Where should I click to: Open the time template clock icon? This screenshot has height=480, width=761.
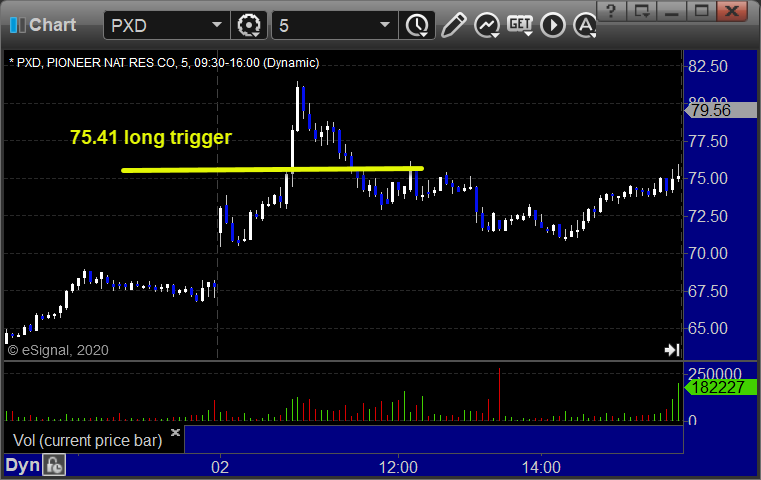click(x=417, y=25)
